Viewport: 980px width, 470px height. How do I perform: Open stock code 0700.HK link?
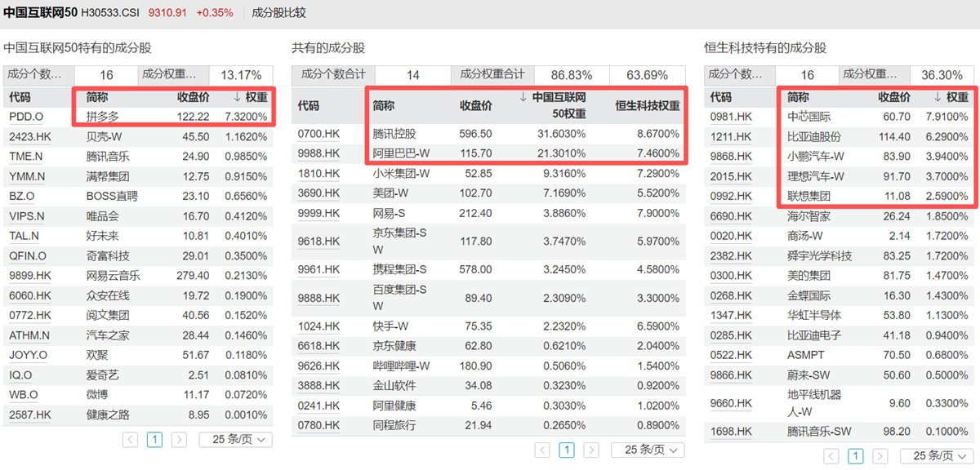318,133
